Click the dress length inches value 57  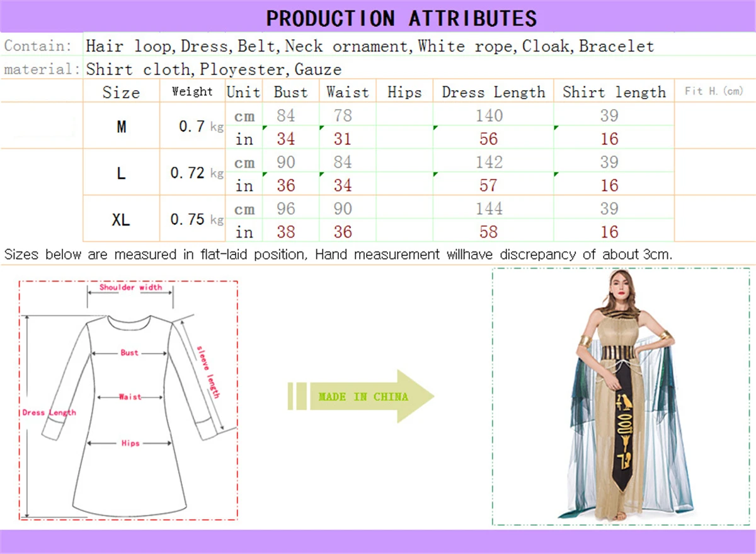click(x=489, y=185)
